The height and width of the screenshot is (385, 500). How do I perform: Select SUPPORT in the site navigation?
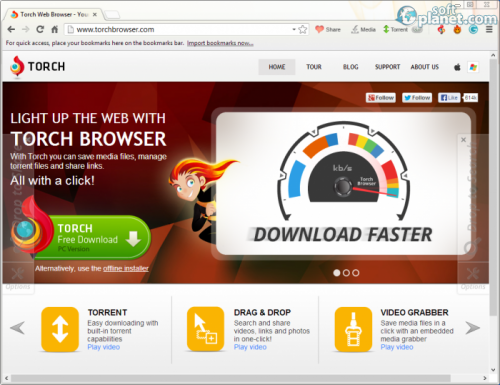387,67
